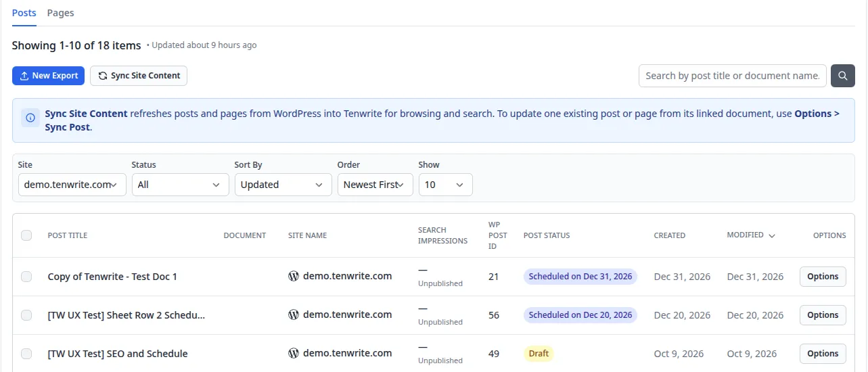Click post title [TW UX Test] SEO and Schedule
The height and width of the screenshot is (372, 868).
click(x=118, y=354)
